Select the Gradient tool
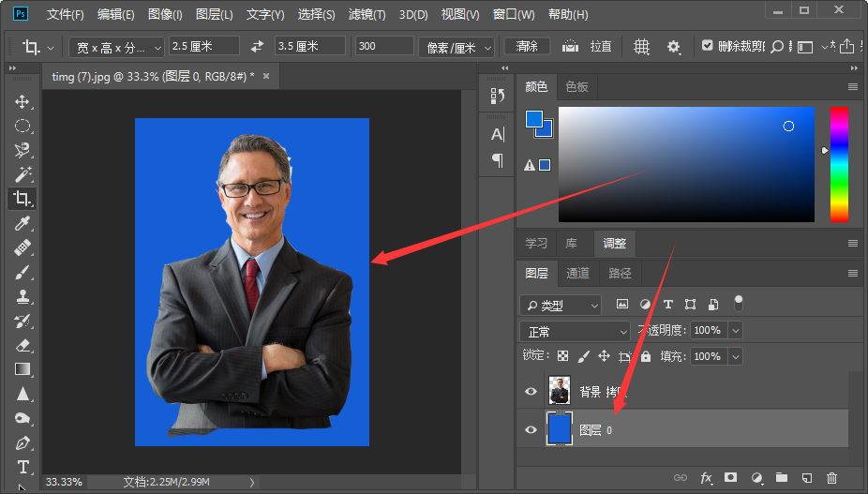The width and height of the screenshot is (868, 494). (x=22, y=368)
